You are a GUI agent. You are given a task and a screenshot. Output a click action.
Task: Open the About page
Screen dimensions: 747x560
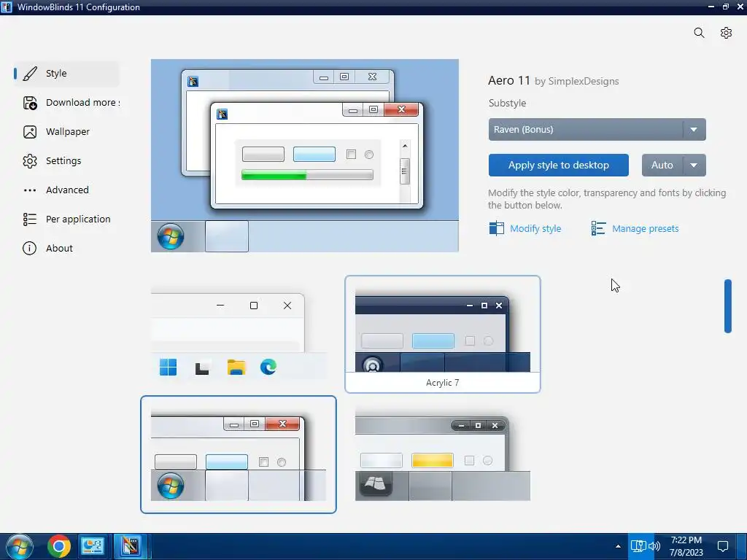pos(66,248)
